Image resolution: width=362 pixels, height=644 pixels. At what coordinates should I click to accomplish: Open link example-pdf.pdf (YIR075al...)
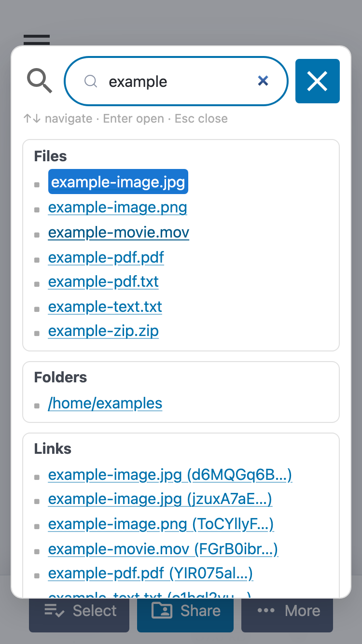pyautogui.click(x=151, y=574)
